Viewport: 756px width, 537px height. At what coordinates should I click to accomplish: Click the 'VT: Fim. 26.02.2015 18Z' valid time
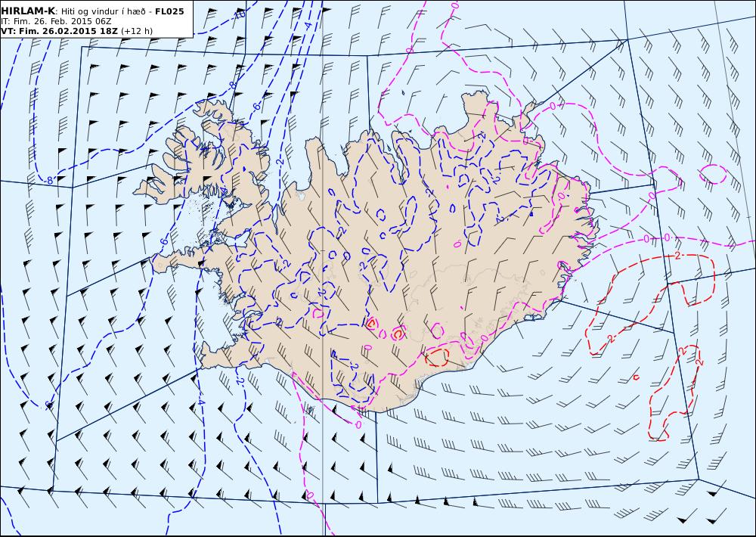[x=59, y=31]
